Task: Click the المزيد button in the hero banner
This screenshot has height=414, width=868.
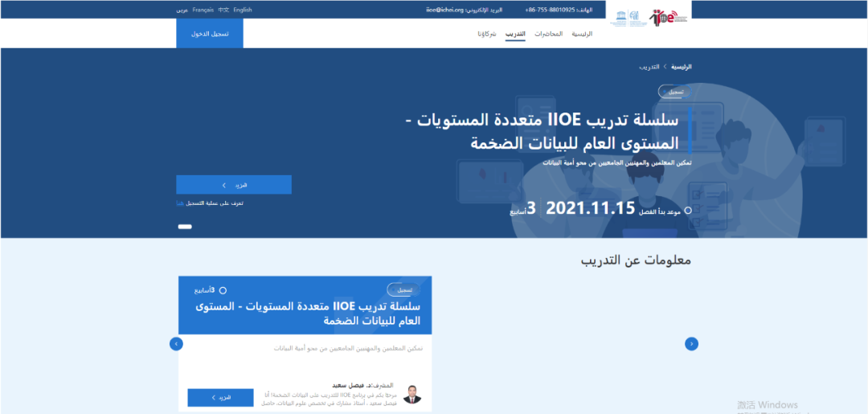Action: pyautogui.click(x=234, y=185)
